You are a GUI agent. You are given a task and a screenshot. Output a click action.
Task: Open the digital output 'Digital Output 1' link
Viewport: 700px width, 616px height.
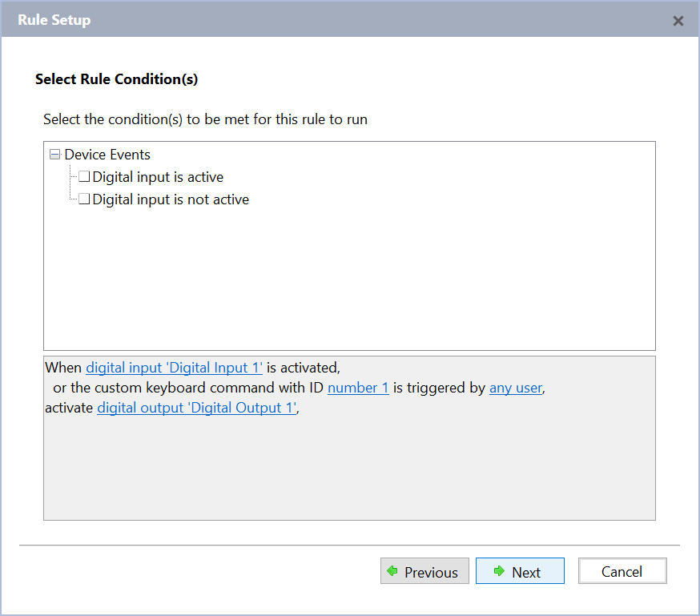[x=196, y=408]
